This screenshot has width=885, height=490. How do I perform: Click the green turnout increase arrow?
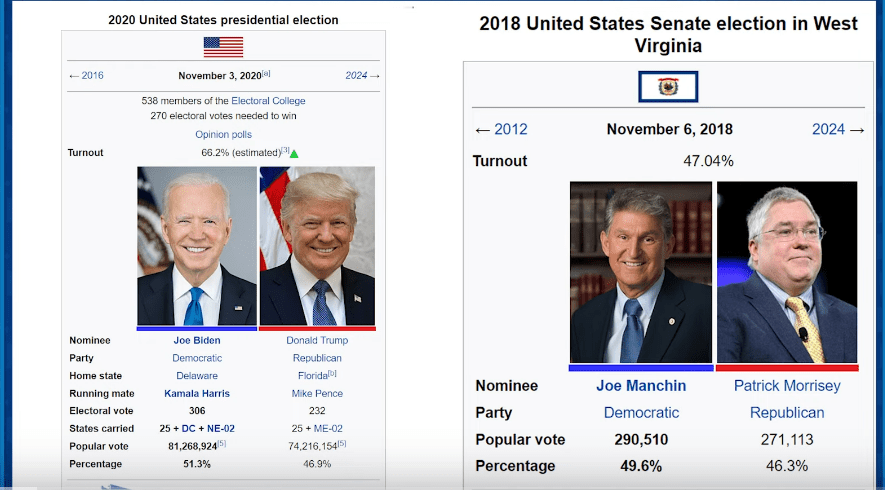[295, 153]
